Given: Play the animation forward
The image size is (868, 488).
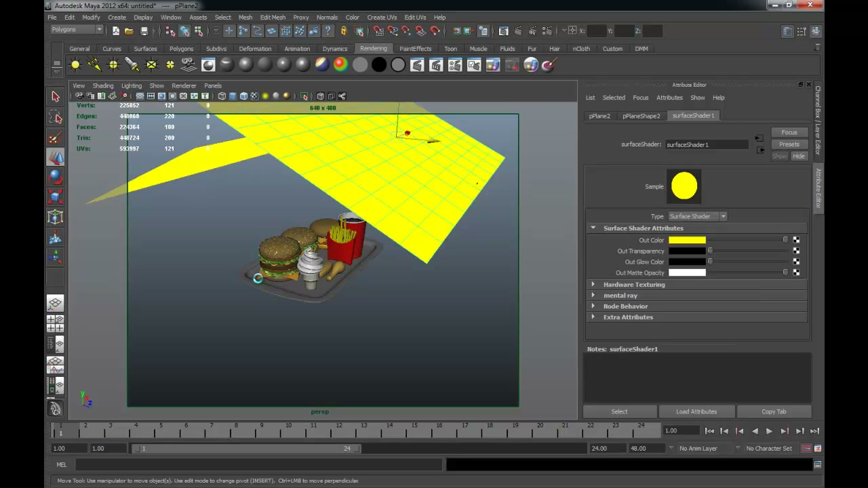Looking at the screenshot, I should [769, 431].
